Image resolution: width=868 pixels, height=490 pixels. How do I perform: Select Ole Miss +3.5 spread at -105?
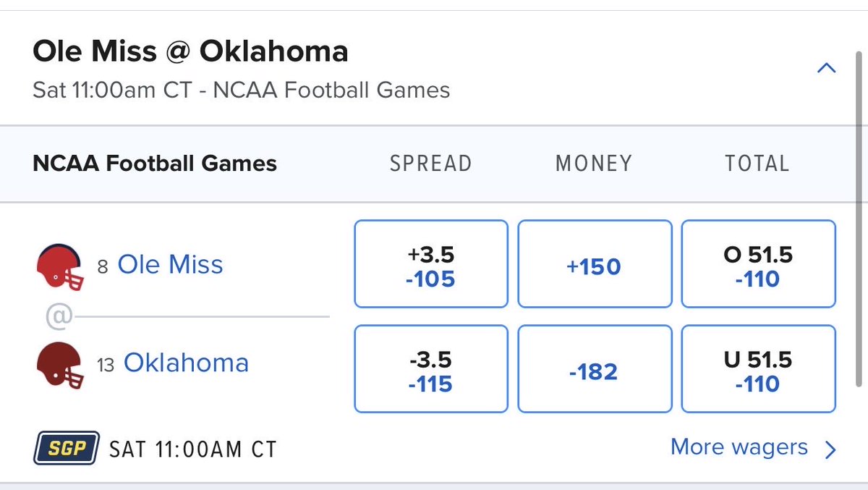[x=431, y=265]
